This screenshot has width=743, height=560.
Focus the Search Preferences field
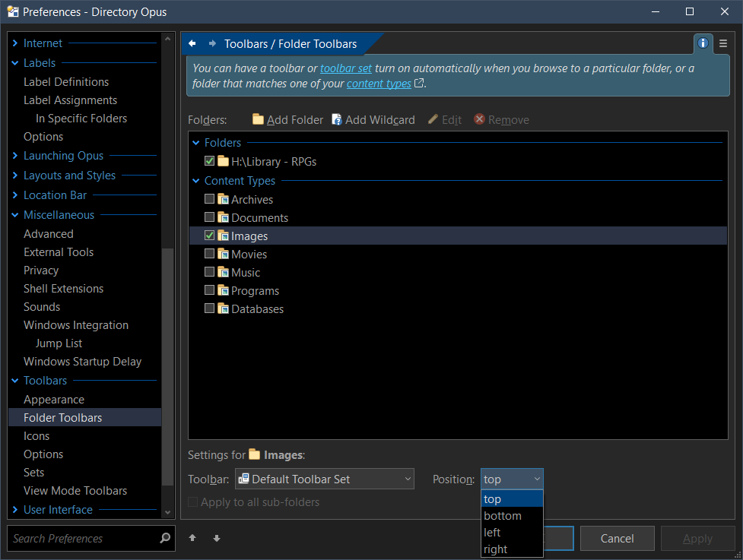(x=85, y=538)
